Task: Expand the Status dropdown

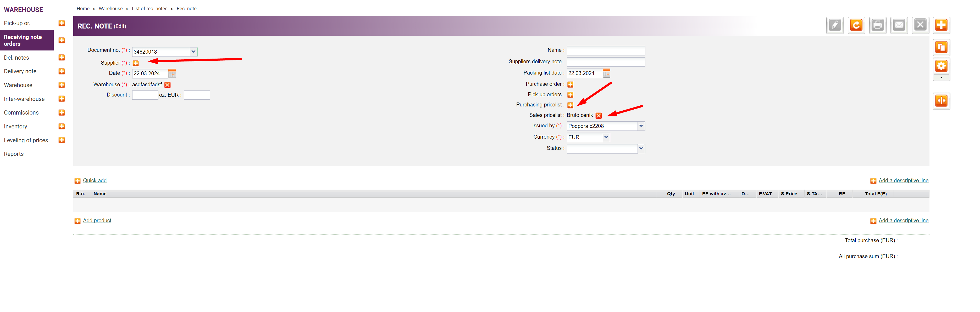Action: click(x=641, y=149)
